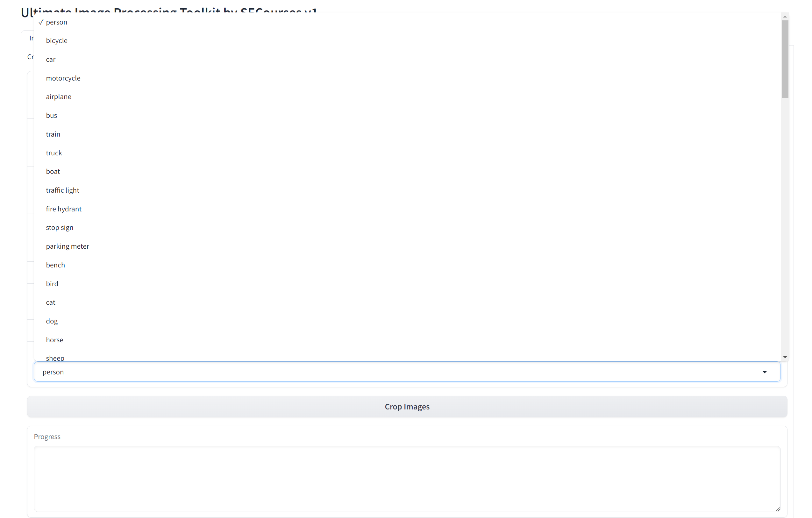
Task: Pick the car option
Action: pyautogui.click(x=51, y=60)
